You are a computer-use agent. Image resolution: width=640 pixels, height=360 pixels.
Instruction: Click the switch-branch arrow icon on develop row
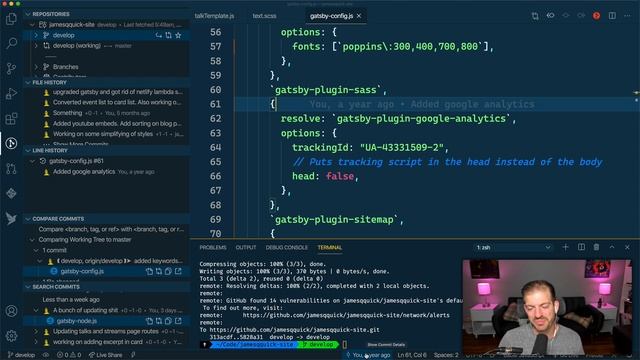click(158, 36)
